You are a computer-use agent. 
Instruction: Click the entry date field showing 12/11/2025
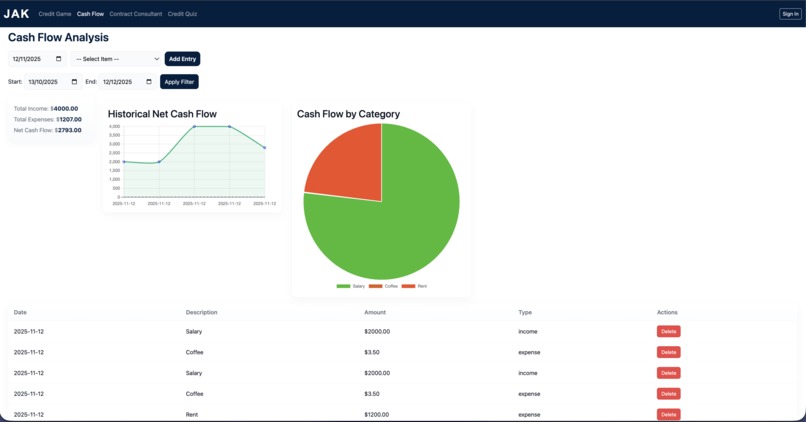(37, 59)
